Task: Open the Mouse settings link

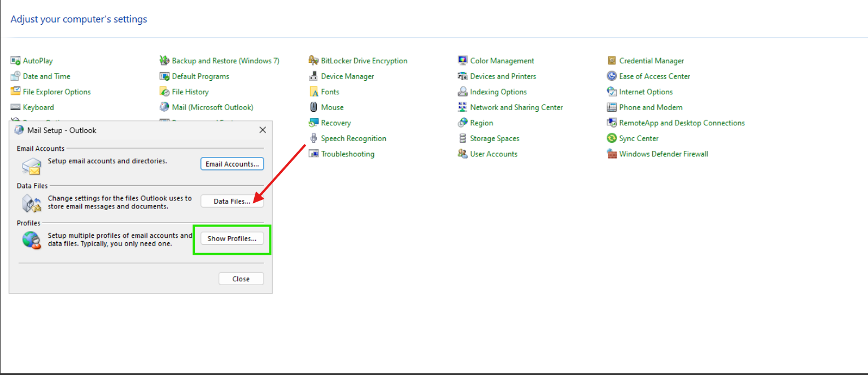Action: tap(333, 107)
